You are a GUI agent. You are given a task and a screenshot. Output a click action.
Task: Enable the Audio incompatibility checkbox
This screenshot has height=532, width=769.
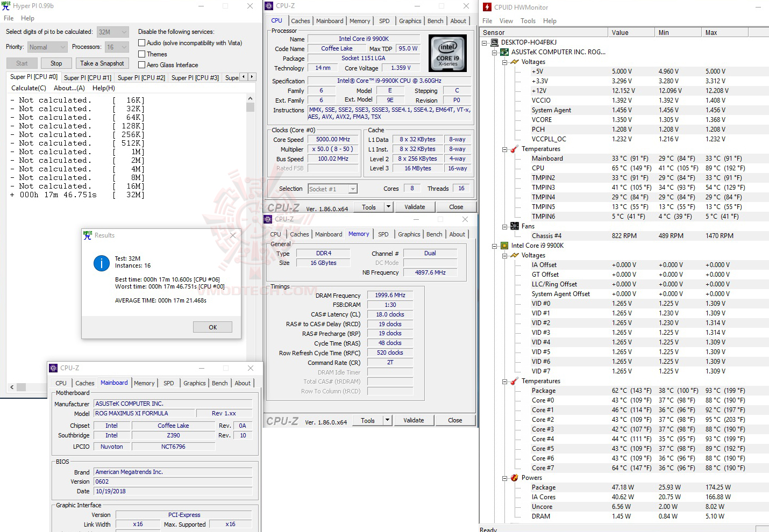coord(141,42)
